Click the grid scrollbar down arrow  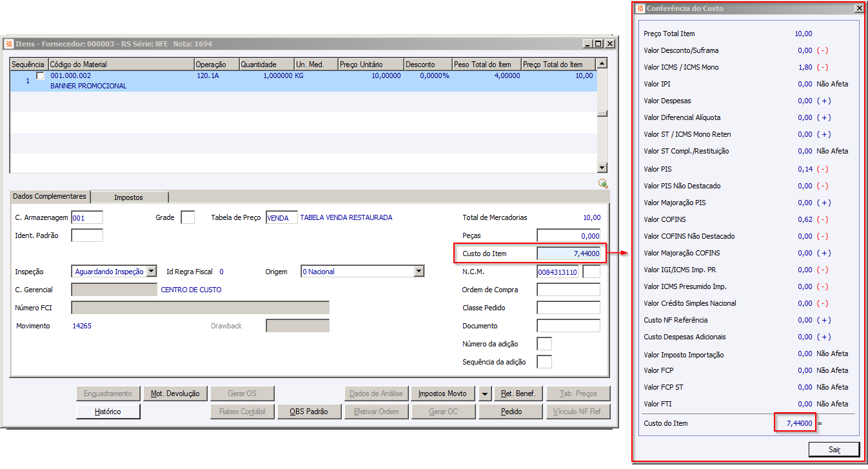pos(602,168)
